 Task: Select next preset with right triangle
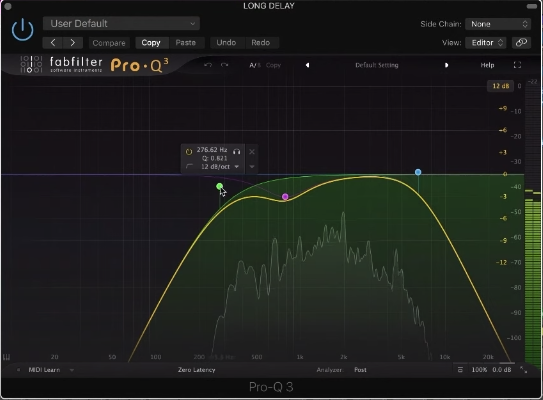click(x=446, y=65)
